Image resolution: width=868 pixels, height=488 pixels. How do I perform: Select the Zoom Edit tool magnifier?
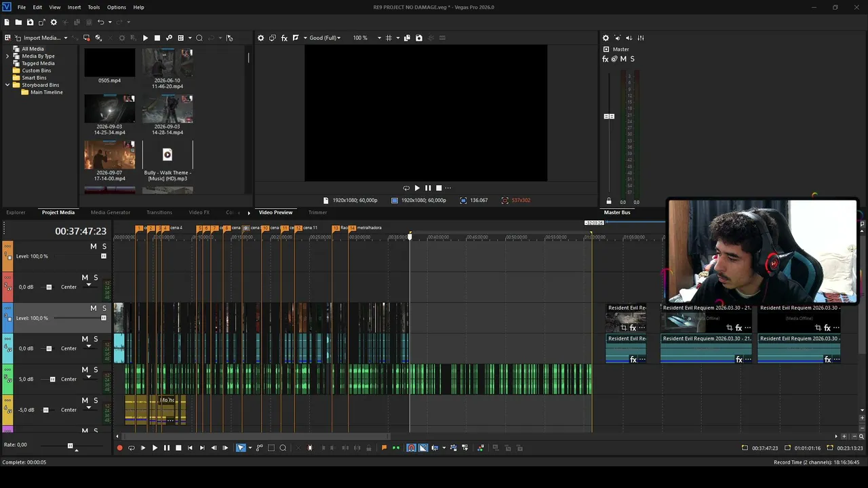(283, 448)
